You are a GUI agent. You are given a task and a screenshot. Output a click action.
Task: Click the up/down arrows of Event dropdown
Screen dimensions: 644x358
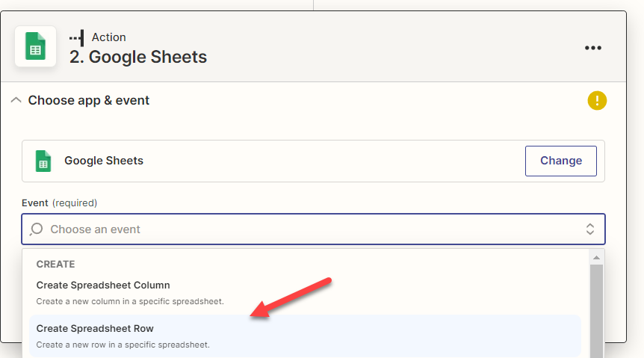pos(589,229)
